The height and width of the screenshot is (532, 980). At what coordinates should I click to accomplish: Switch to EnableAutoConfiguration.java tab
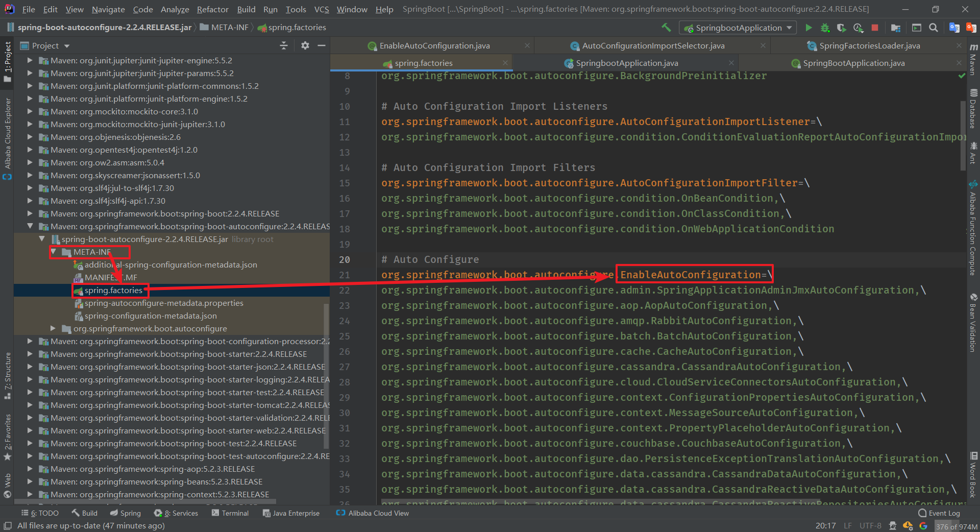point(434,45)
